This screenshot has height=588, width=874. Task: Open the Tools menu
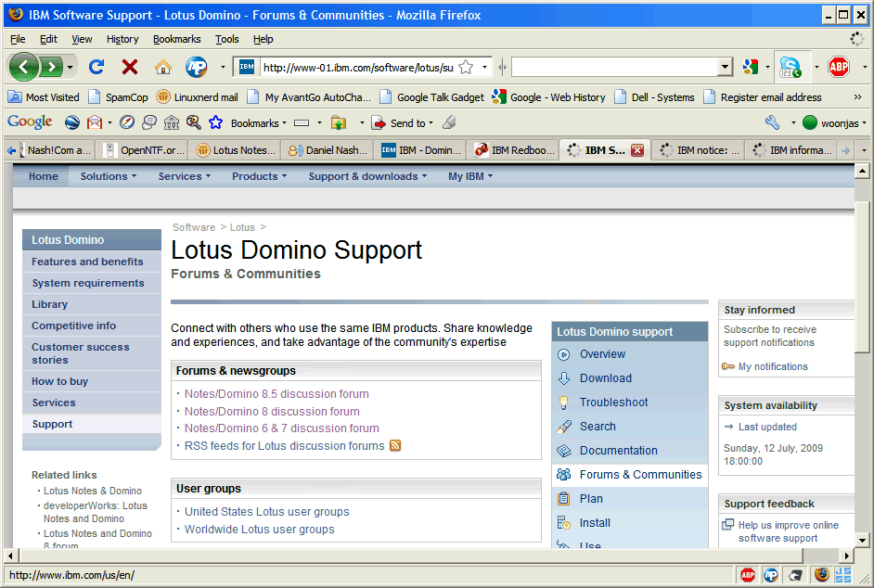[227, 39]
